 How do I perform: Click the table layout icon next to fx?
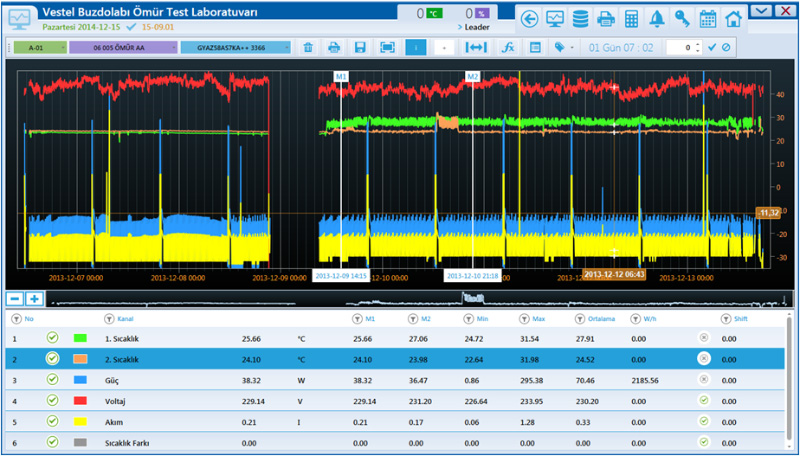535,47
